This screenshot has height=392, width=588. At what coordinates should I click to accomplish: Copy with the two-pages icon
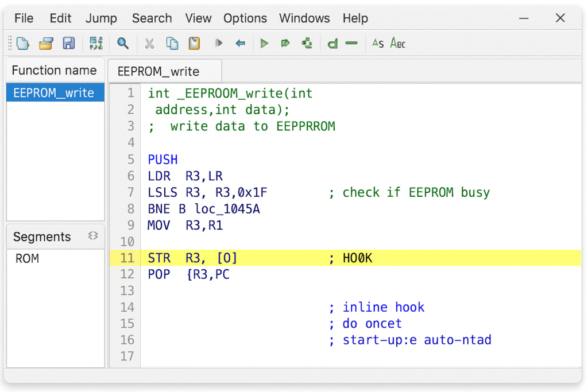(172, 44)
